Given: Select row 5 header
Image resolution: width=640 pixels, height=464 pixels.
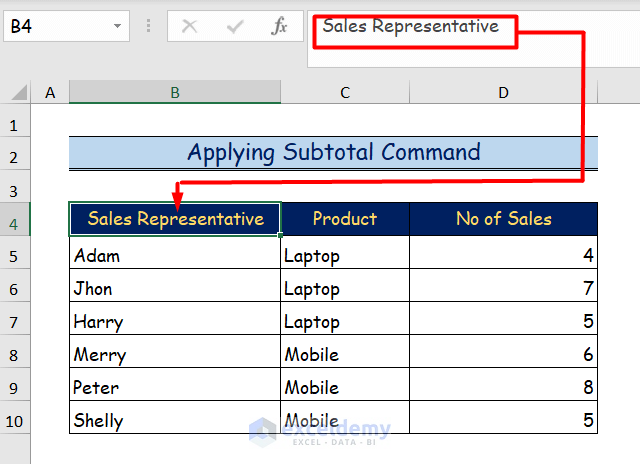Looking at the screenshot, I should [15, 256].
